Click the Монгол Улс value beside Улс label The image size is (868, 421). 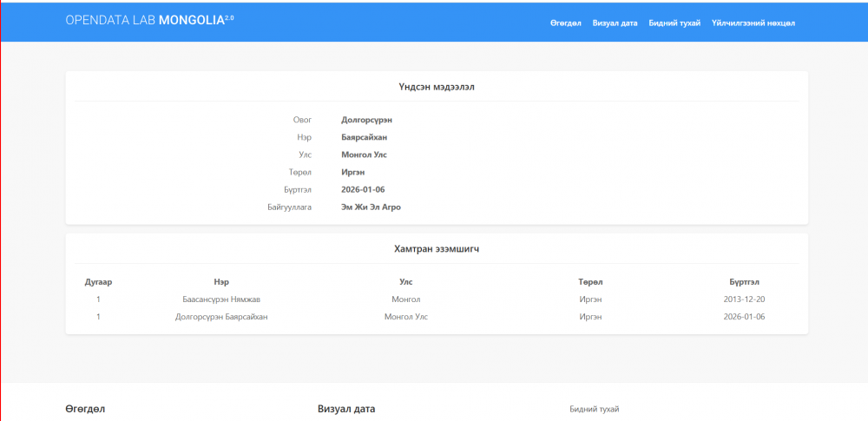click(365, 155)
